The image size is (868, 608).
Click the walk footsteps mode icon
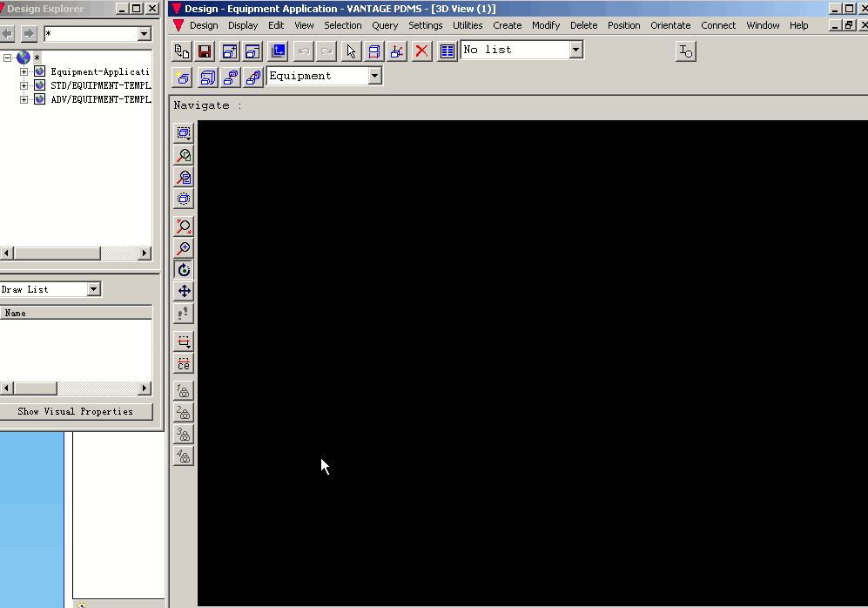click(184, 314)
